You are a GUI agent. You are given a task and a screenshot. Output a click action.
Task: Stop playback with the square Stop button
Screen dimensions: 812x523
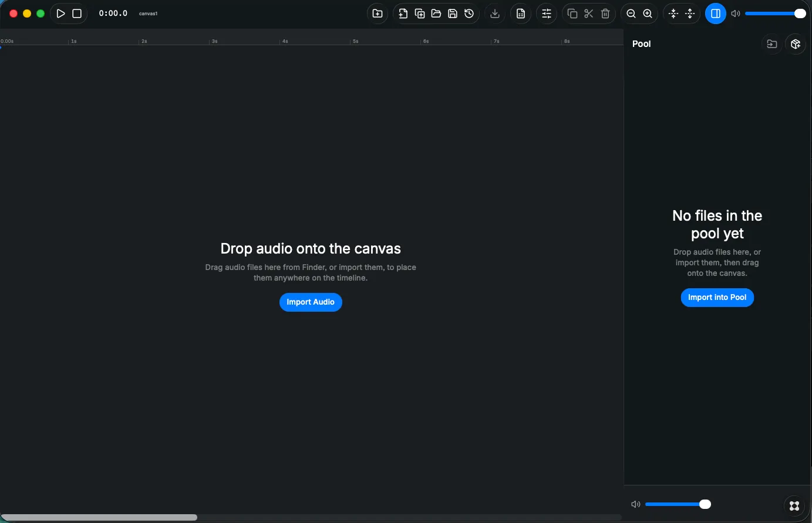77,14
